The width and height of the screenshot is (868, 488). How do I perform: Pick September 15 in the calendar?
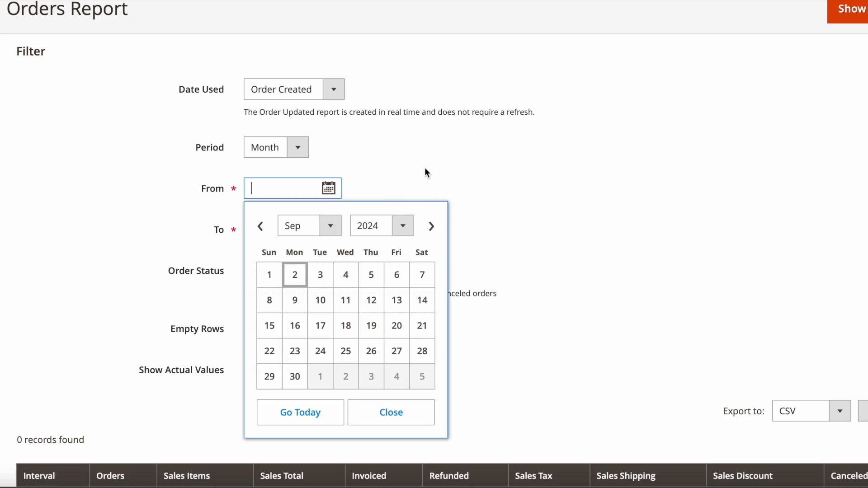tap(269, 326)
